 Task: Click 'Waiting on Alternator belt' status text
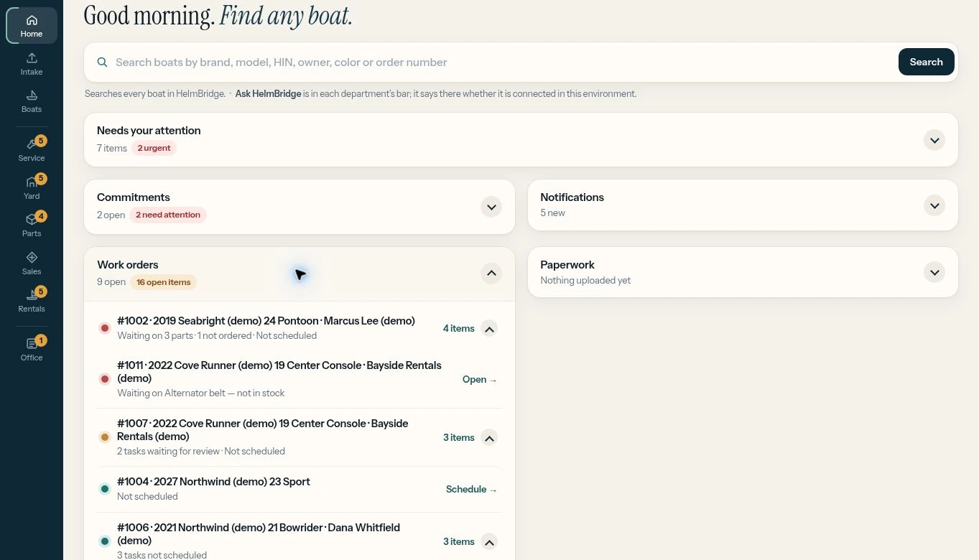coord(200,393)
